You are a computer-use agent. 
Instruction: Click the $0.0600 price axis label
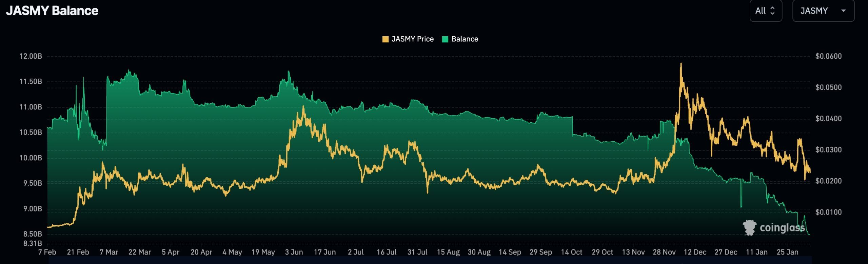click(828, 56)
